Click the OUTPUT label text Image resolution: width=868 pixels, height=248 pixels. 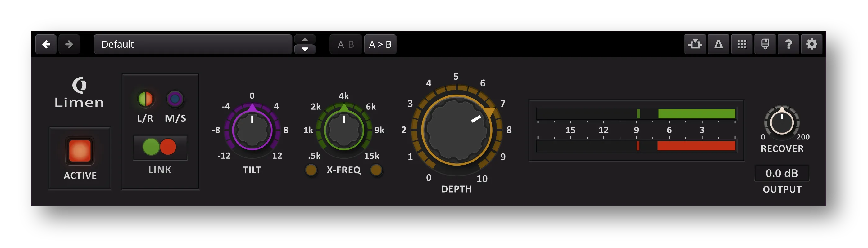(782, 189)
